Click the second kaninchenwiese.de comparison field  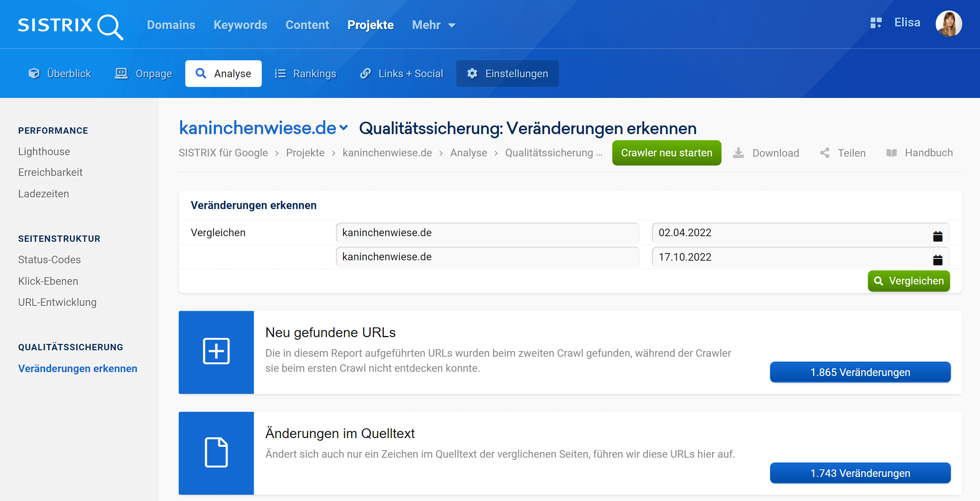click(487, 257)
